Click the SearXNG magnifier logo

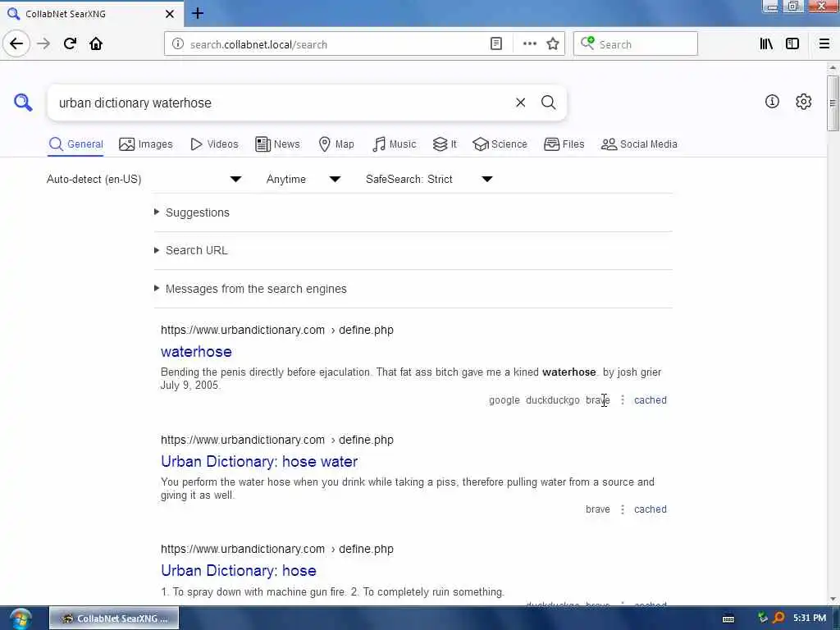(x=23, y=102)
